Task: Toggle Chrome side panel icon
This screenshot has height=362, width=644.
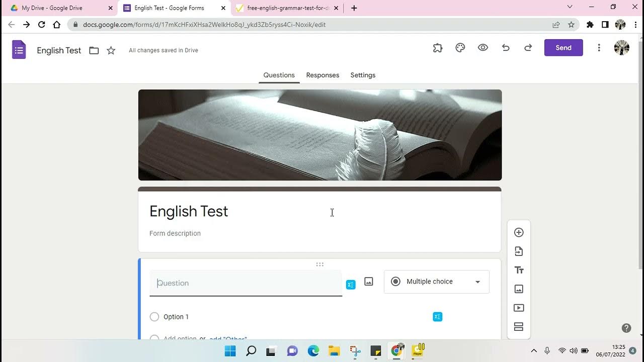Action: pyautogui.click(x=605, y=25)
